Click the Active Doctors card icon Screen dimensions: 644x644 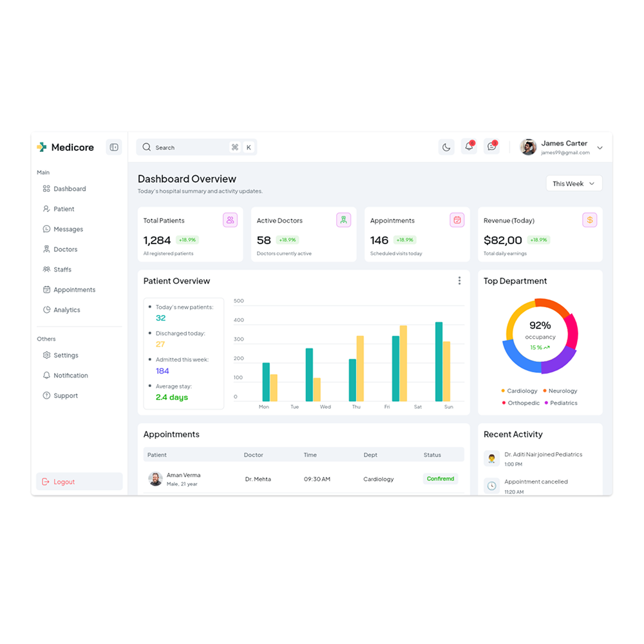tap(343, 220)
